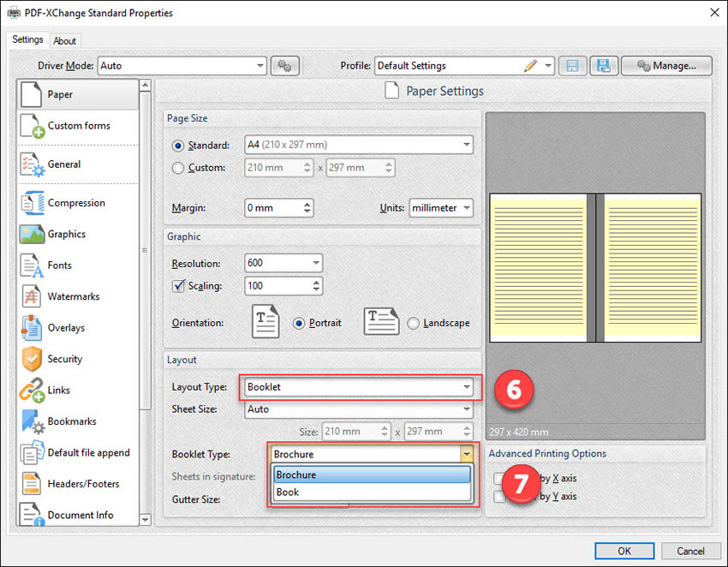Toggle the Scaling checkbox
This screenshot has height=567, width=728.
178,285
